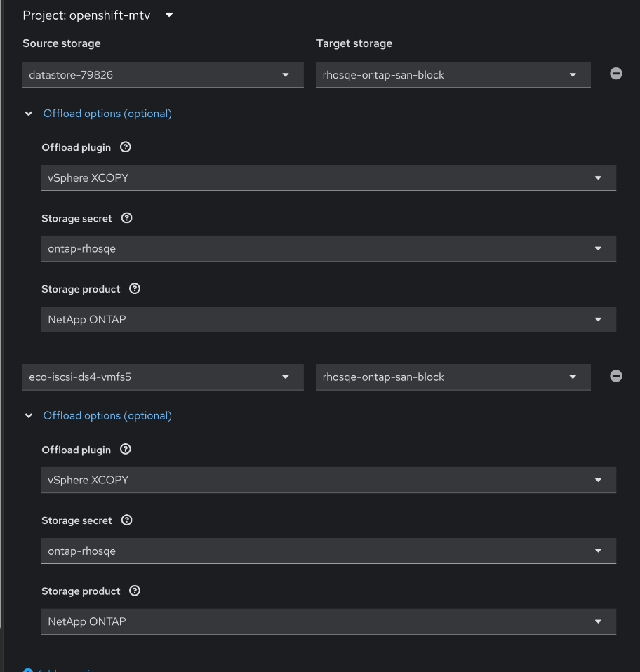Image resolution: width=640 pixels, height=672 pixels.
Task: Show help for second Storage product
Action: click(135, 591)
